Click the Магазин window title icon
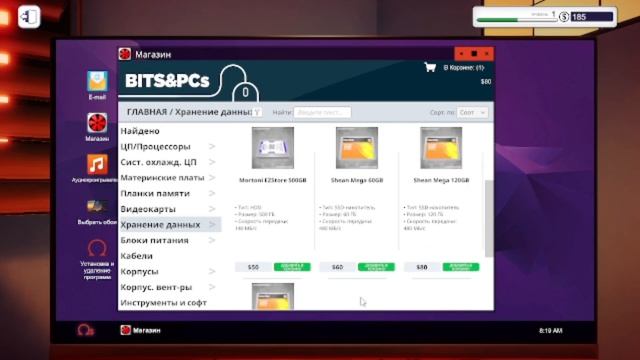 click(125, 54)
